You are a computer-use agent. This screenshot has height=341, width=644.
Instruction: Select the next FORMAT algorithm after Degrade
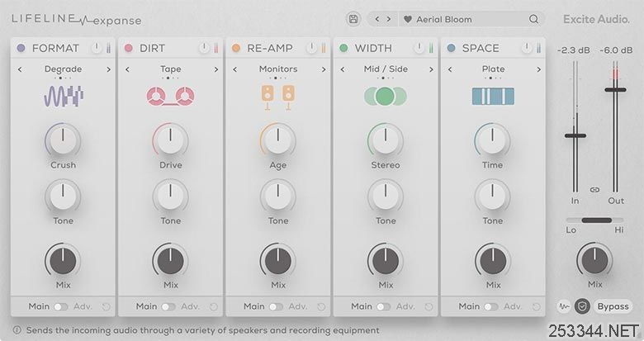(x=108, y=69)
